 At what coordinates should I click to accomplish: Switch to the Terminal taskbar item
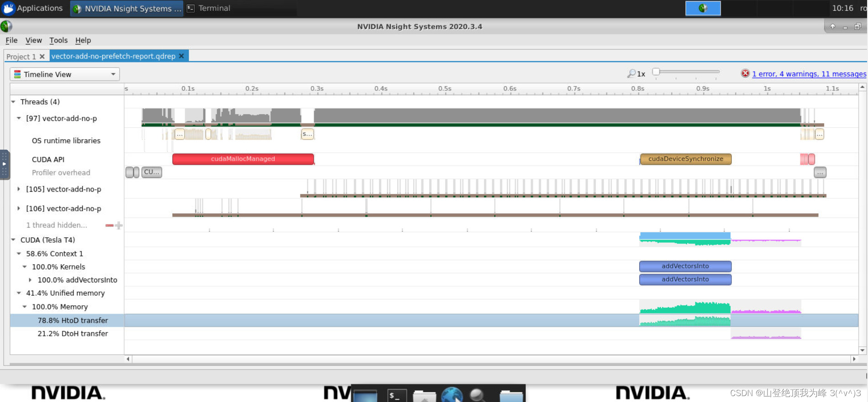(x=209, y=8)
